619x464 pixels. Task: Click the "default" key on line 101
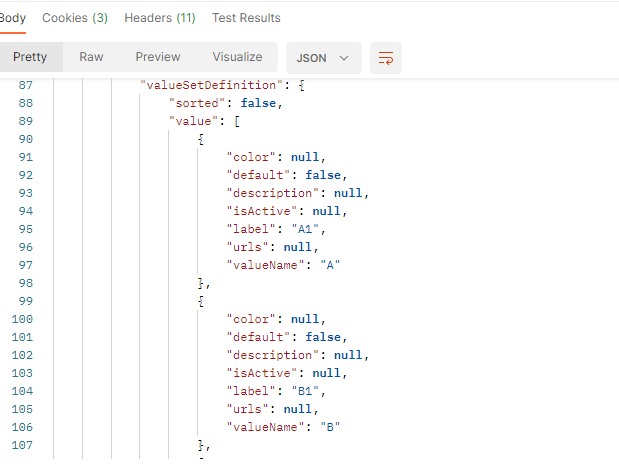[x=258, y=337]
